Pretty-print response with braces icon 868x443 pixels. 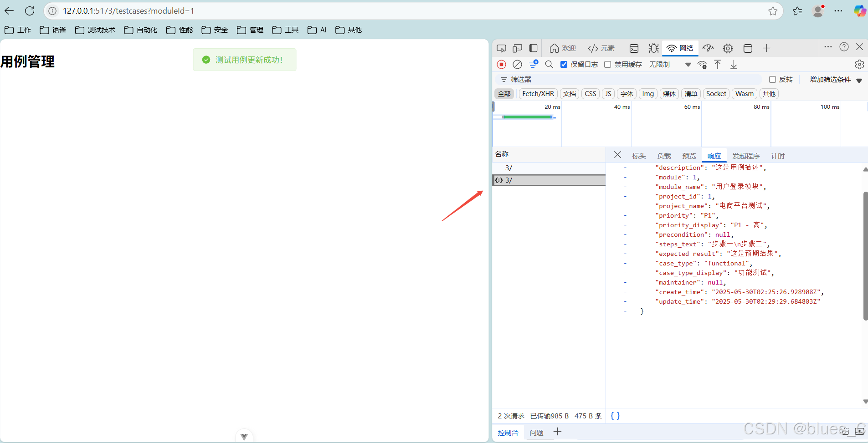click(615, 416)
